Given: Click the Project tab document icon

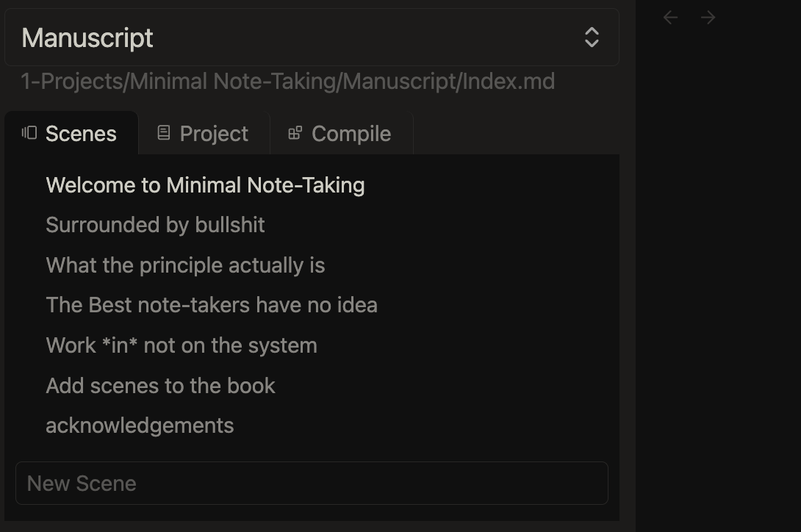Looking at the screenshot, I should [164, 133].
